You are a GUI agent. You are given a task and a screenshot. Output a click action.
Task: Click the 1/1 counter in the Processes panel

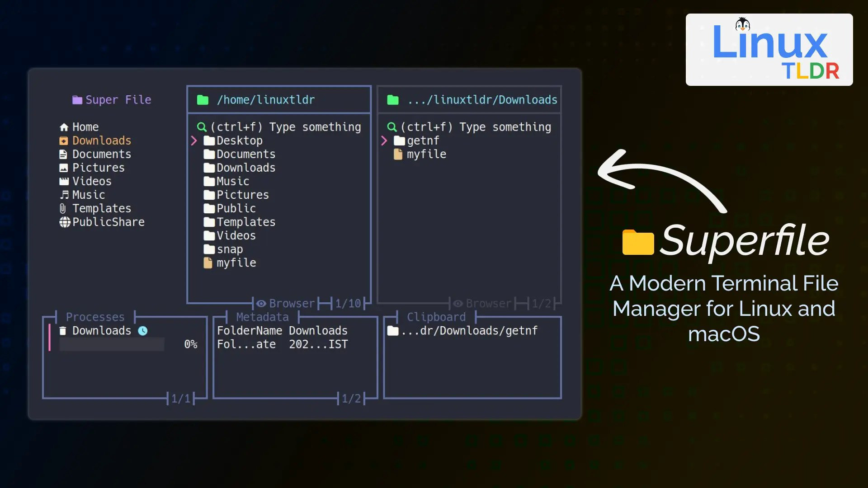tap(181, 399)
